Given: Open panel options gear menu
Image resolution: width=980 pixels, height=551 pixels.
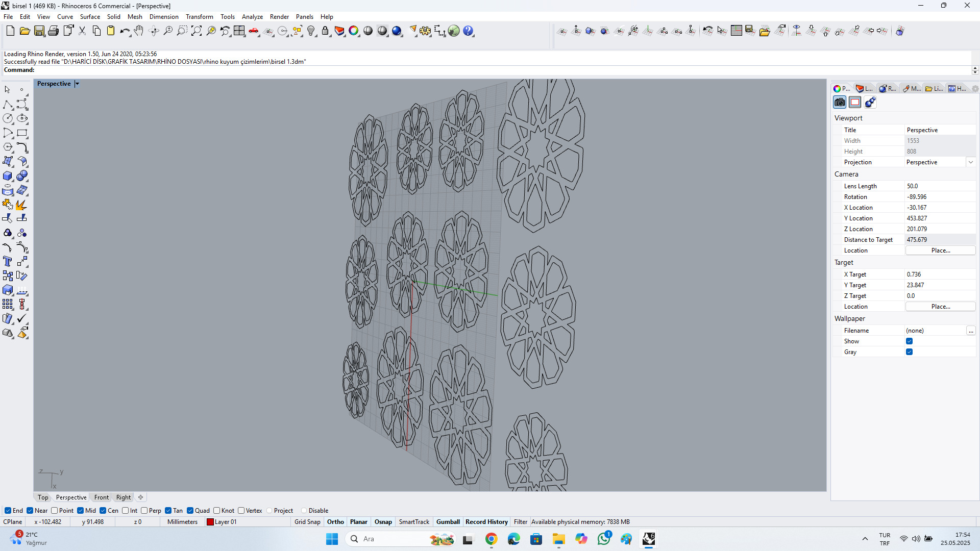Looking at the screenshot, I should tap(975, 89).
